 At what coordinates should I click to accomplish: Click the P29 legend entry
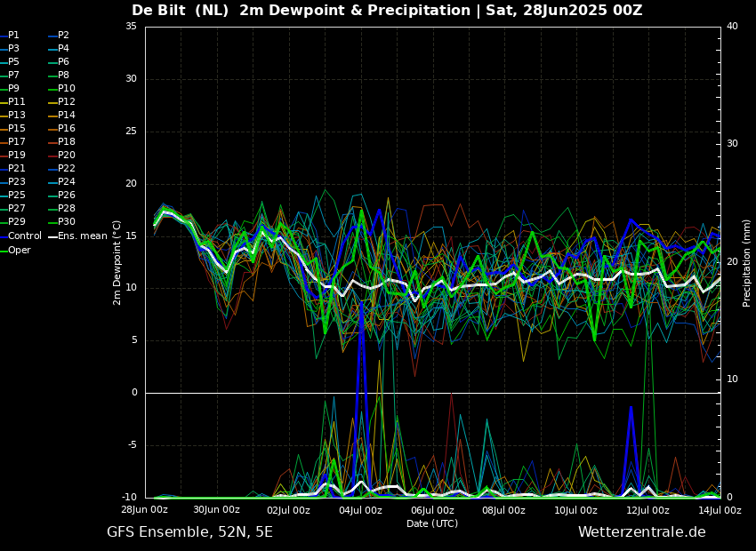pyautogui.click(x=12, y=221)
